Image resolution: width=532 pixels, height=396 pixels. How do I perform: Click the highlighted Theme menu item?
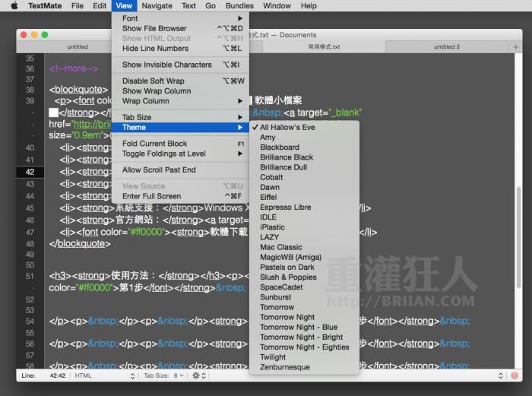tap(180, 127)
